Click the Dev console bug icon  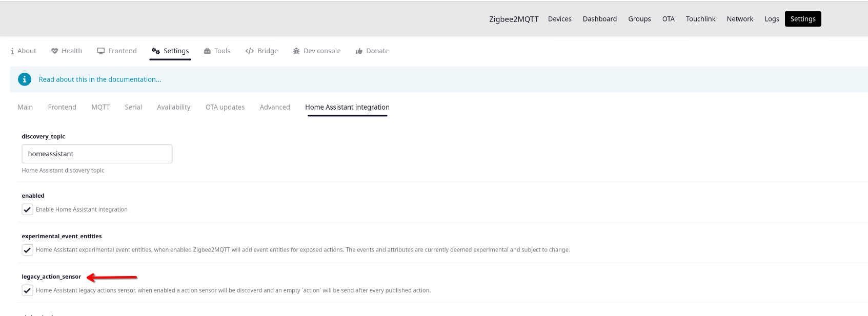[296, 51]
